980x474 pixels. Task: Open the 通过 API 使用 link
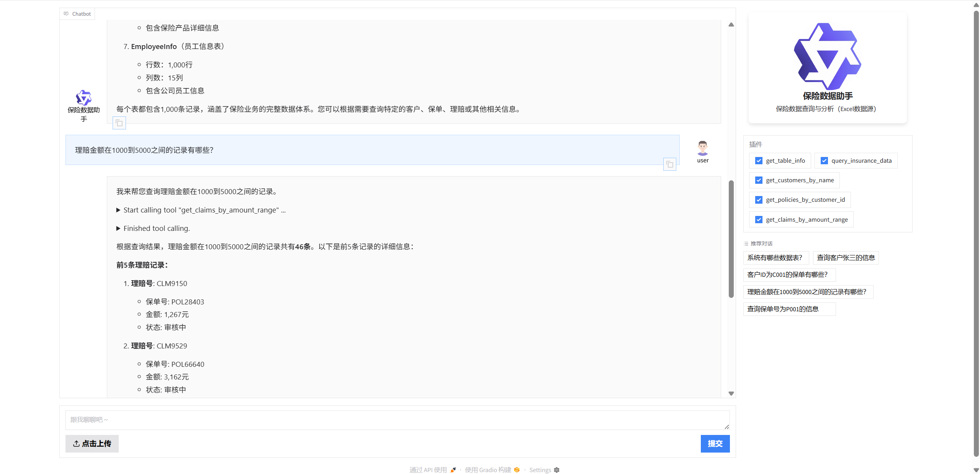click(x=427, y=469)
